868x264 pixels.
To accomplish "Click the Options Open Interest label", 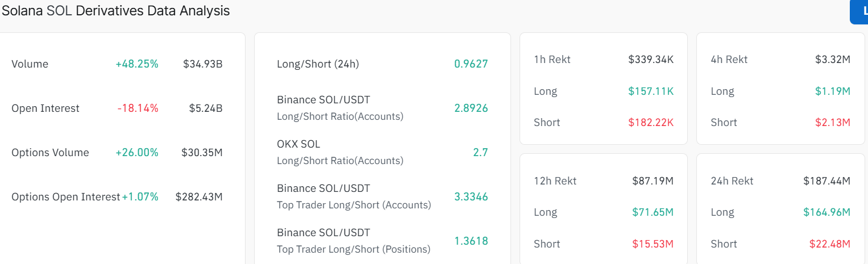I will coord(65,197).
